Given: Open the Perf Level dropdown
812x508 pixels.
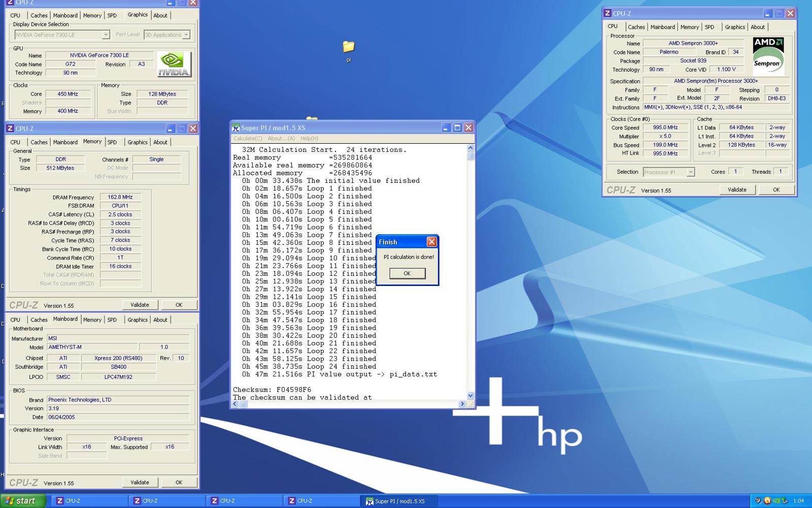Looking at the screenshot, I should (x=186, y=35).
